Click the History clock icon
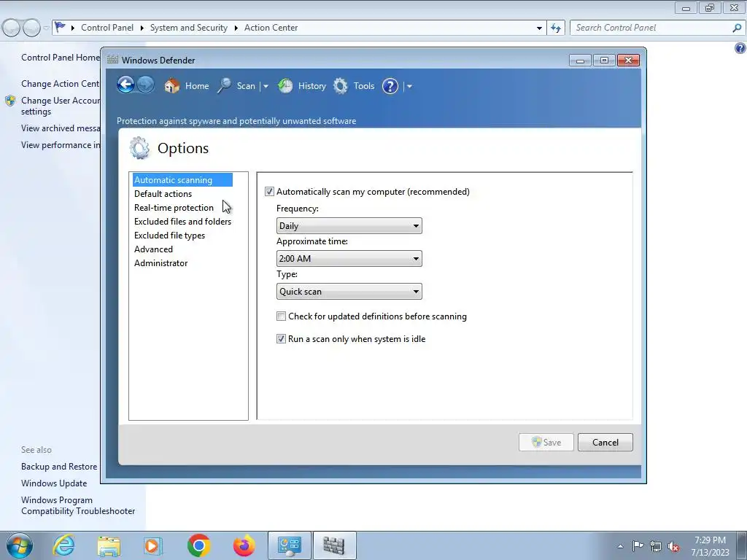Viewport: 747px width, 560px height. click(285, 86)
